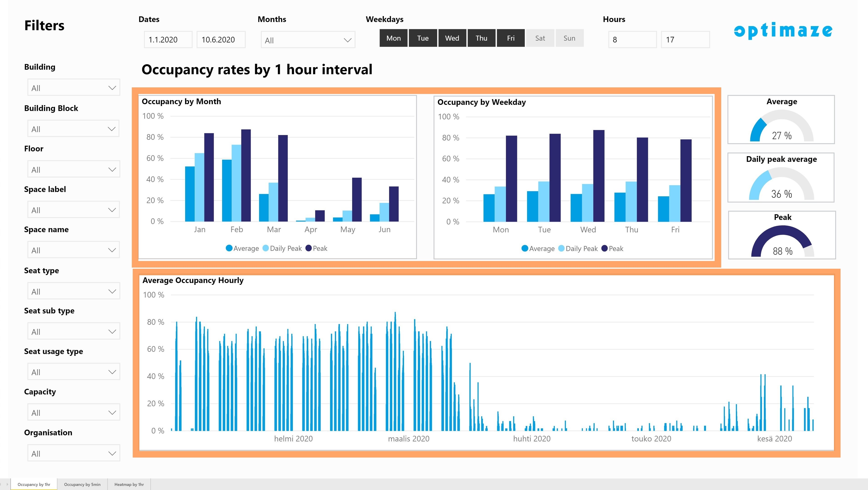Click the Average legend dot in Occupancy by Month
868x490 pixels.
tap(229, 248)
